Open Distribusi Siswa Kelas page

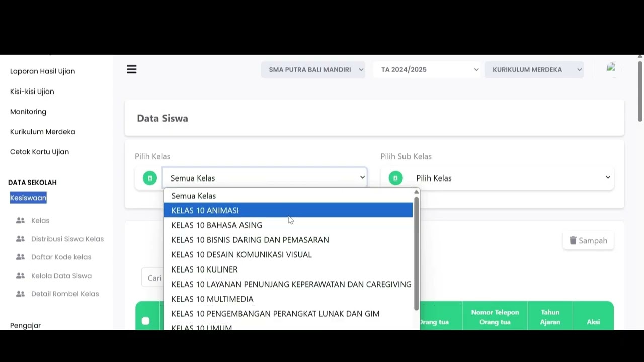67,239
